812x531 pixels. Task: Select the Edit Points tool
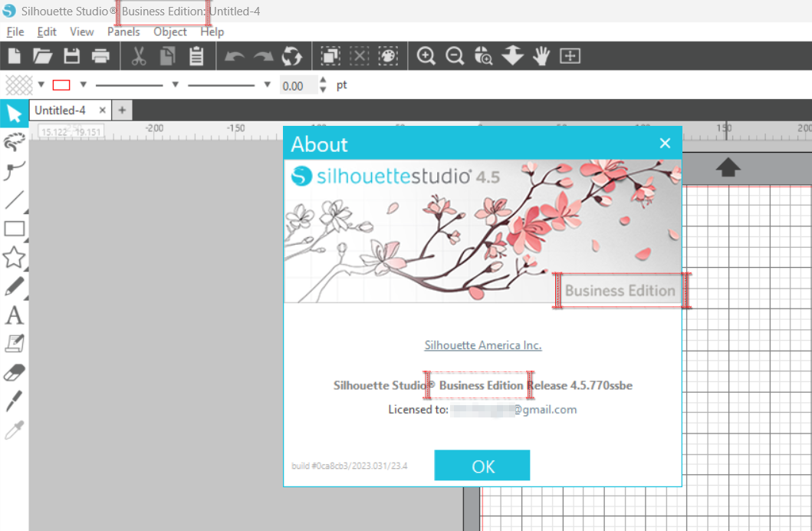[14, 141]
